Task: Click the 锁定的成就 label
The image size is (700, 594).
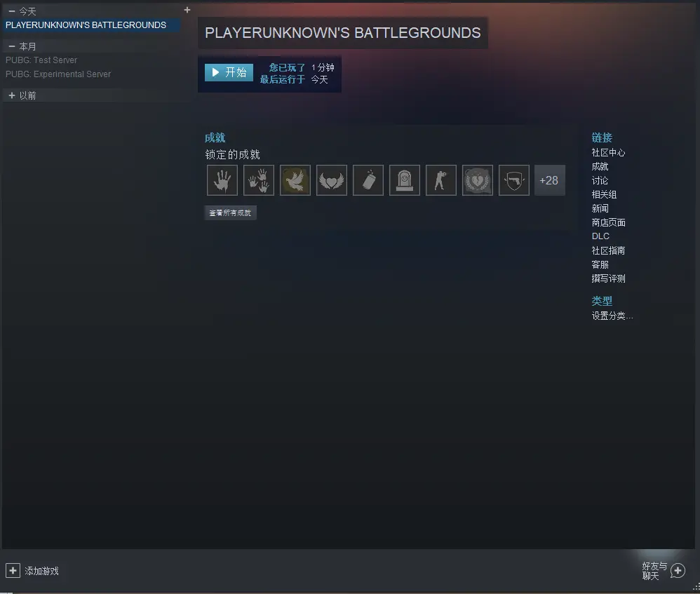Action: tap(232, 154)
